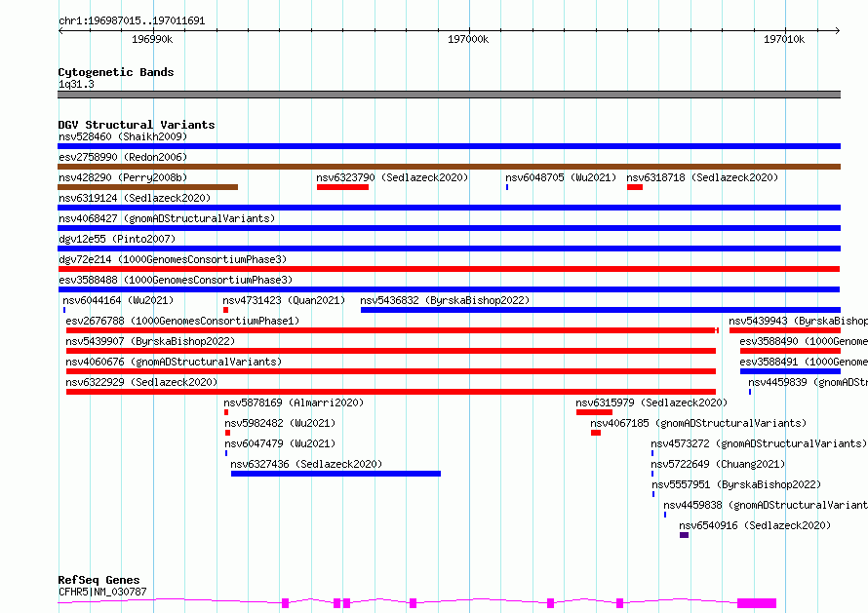Screen dimensions: 868x613
Task: Open esv2676788 (1000GenomesConsortiumPhase1) label
Action: [182, 321]
